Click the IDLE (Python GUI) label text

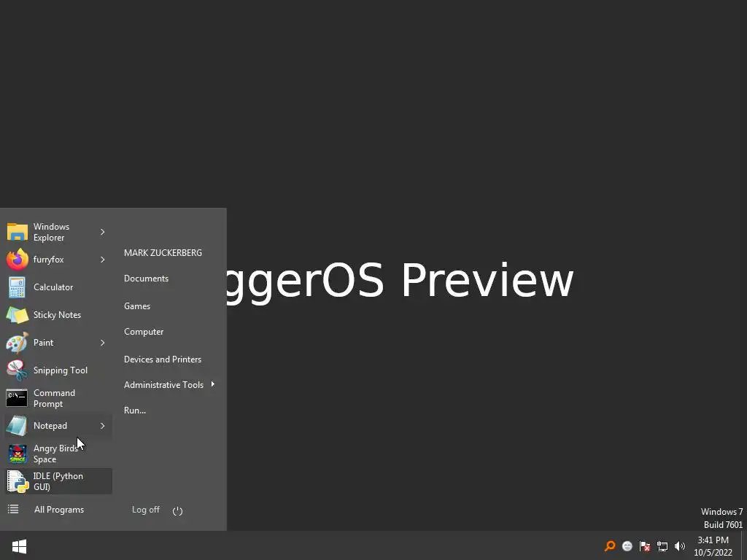58,481
